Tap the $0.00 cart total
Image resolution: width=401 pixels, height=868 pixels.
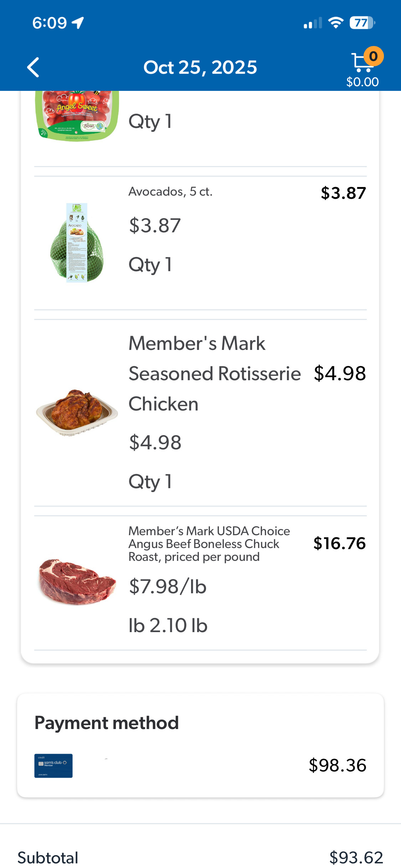(362, 82)
